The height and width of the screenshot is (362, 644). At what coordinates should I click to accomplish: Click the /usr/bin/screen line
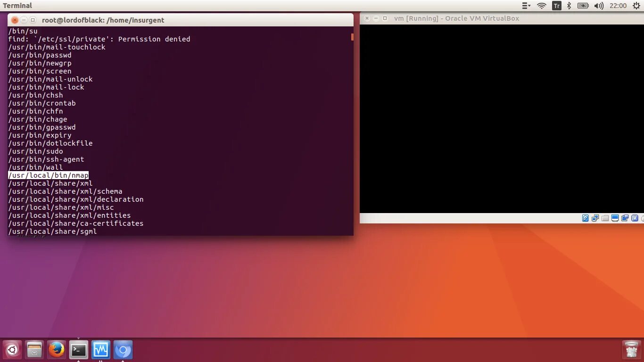[40, 71]
